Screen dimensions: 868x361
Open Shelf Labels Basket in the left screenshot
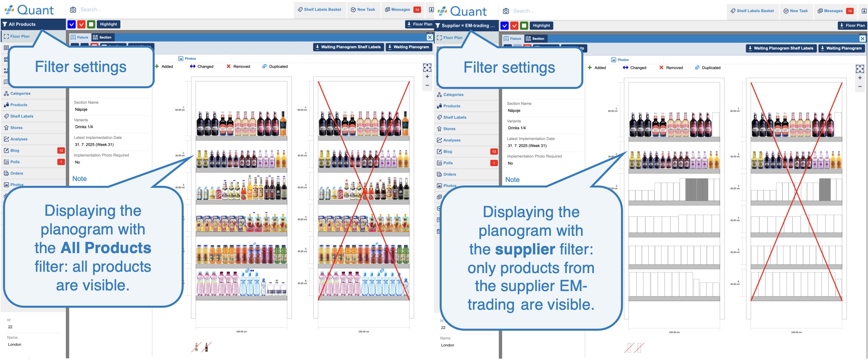pyautogui.click(x=319, y=10)
